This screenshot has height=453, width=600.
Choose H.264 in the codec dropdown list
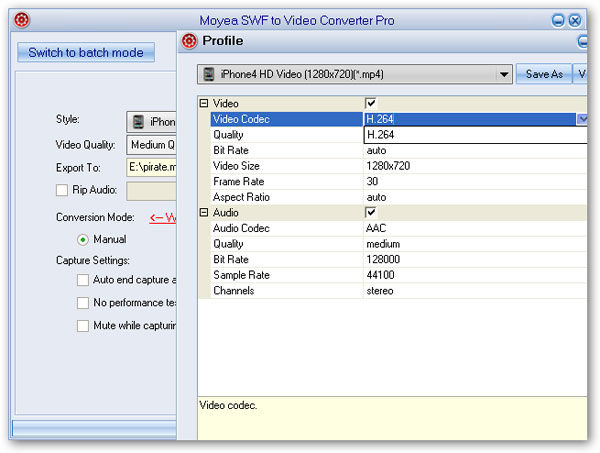pos(475,135)
